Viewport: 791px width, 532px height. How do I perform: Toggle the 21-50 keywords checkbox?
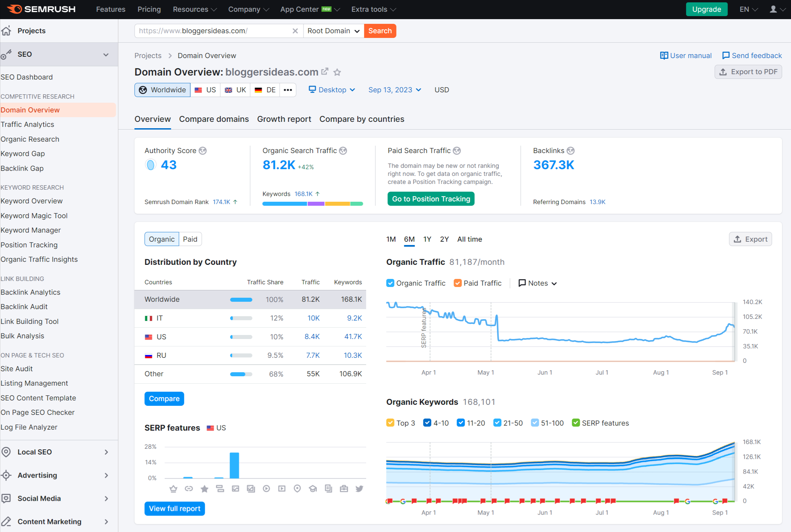[x=498, y=423]
